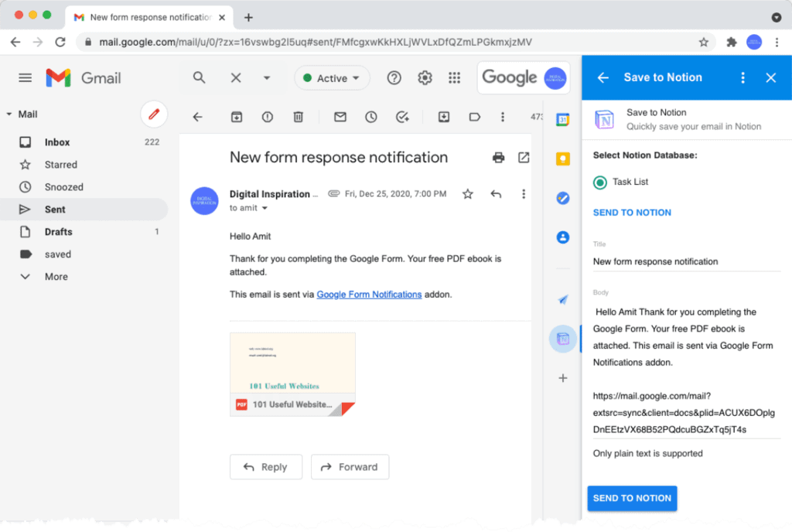792x532 pixels.
Task: Star the Digital Inspiration email
Action: pyautogui.click(x=467, y=194)
